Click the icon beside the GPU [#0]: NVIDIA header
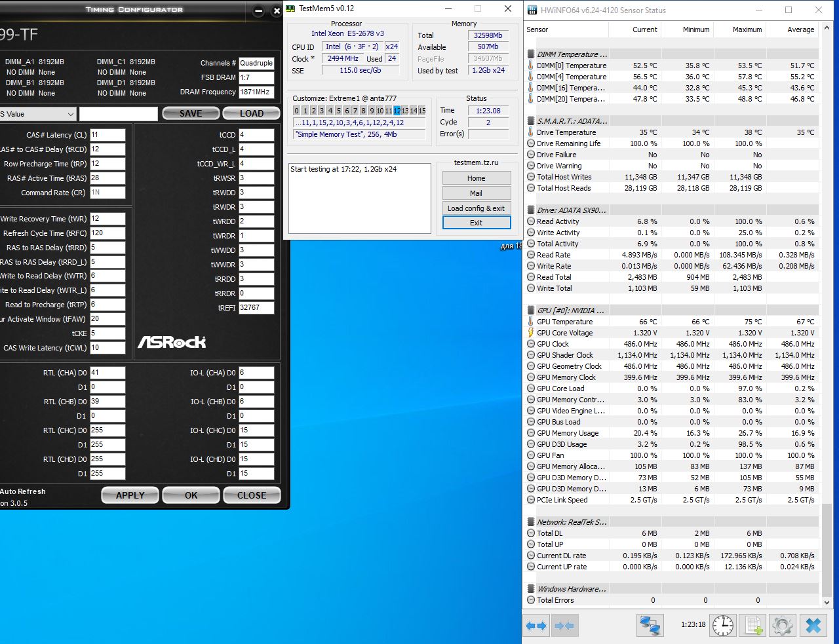 click(x=531, y=311)
